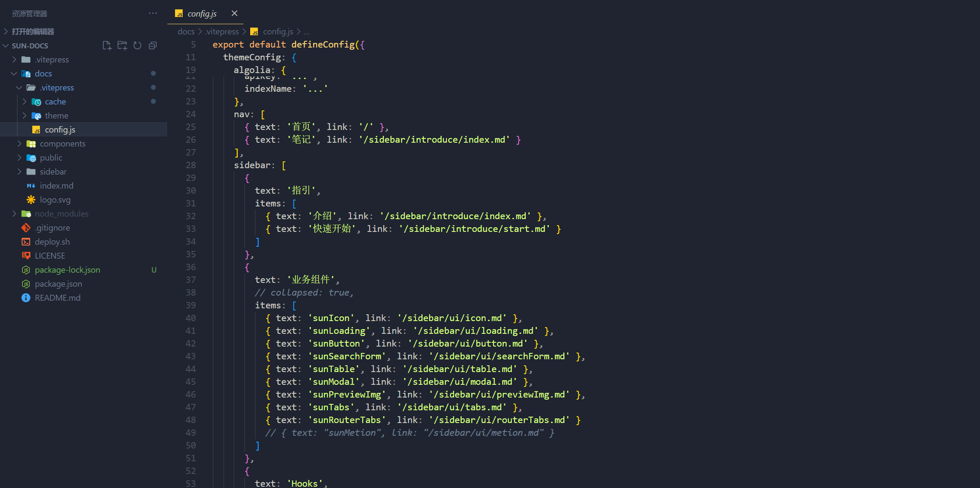Collapse the SUN-DOCS root section
980x488 pixels.
6,45
